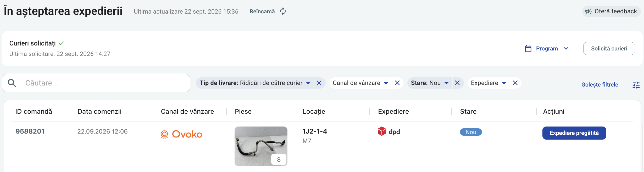Viewport: 644px width, 172px height.
Task: Click the Expediere pregătită button
Action: pyautogui.click(x=574, y=133)
